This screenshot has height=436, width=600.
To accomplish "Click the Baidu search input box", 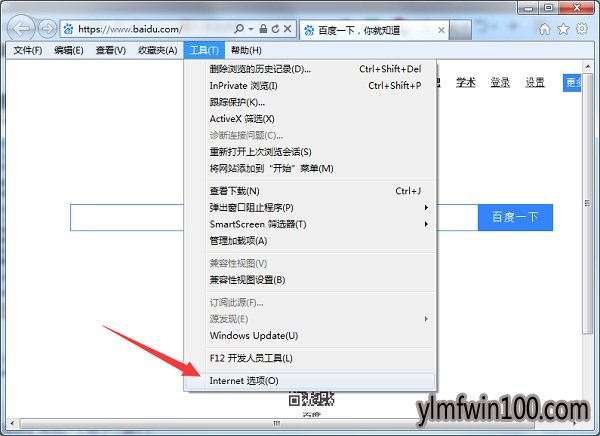I will [x=274, y=217].
